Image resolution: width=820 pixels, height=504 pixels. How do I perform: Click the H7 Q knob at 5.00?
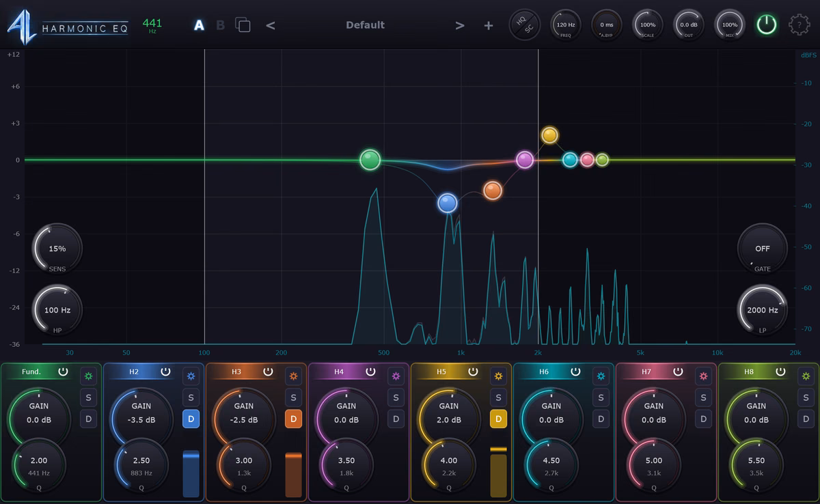point(654,465)
